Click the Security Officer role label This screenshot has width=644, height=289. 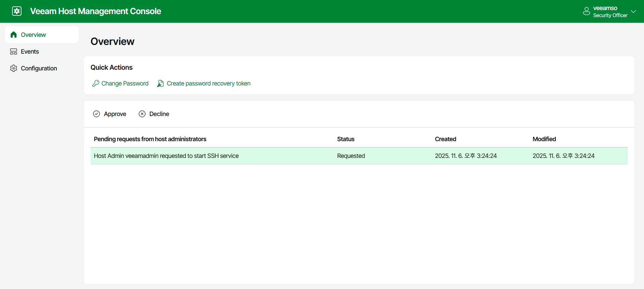pyautogui.click(x=610, y=15)
